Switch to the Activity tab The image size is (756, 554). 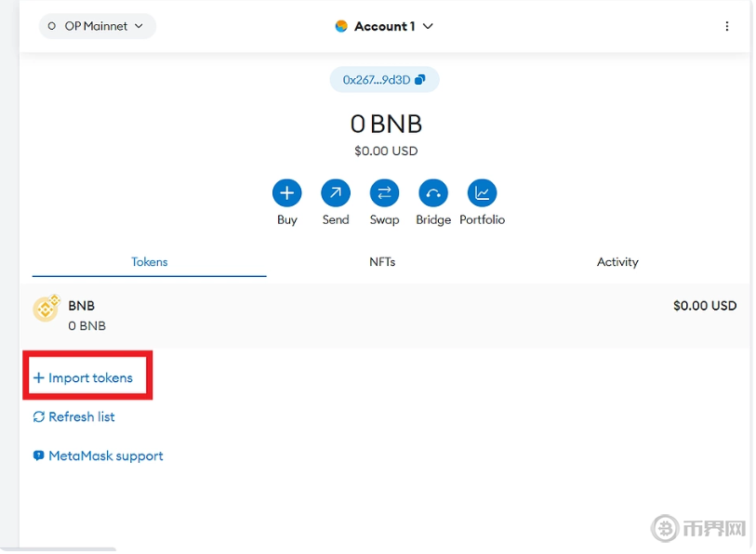click(617, 262)
